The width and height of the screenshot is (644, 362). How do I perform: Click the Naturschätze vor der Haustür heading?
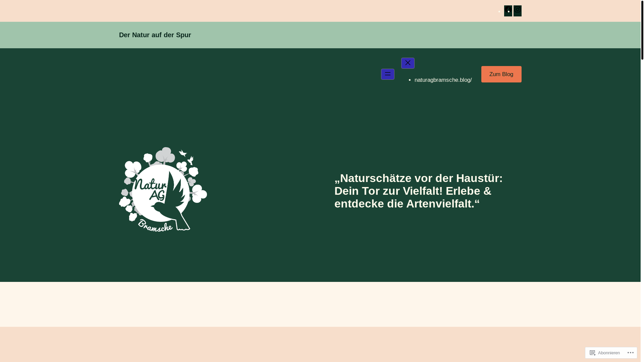click(419, 191)
